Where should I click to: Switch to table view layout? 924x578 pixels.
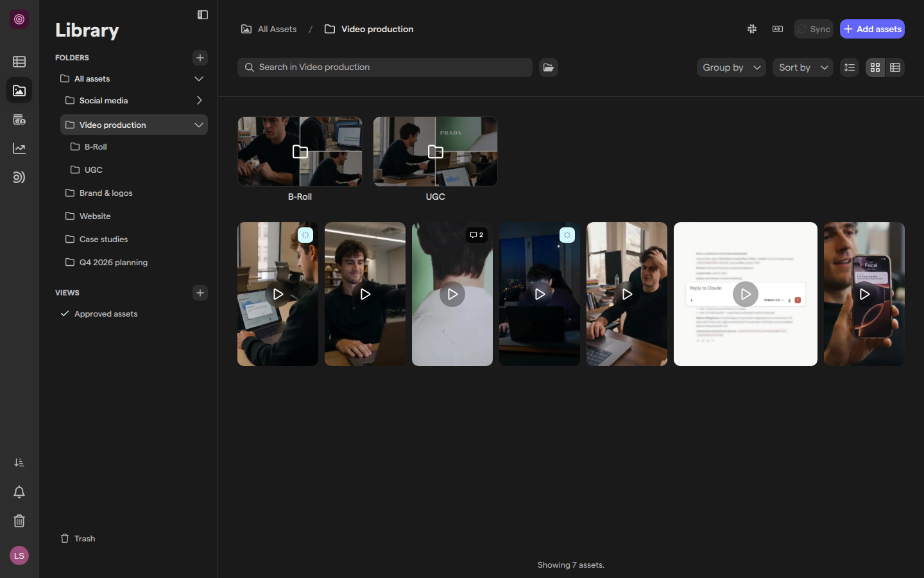coord(895,67)
